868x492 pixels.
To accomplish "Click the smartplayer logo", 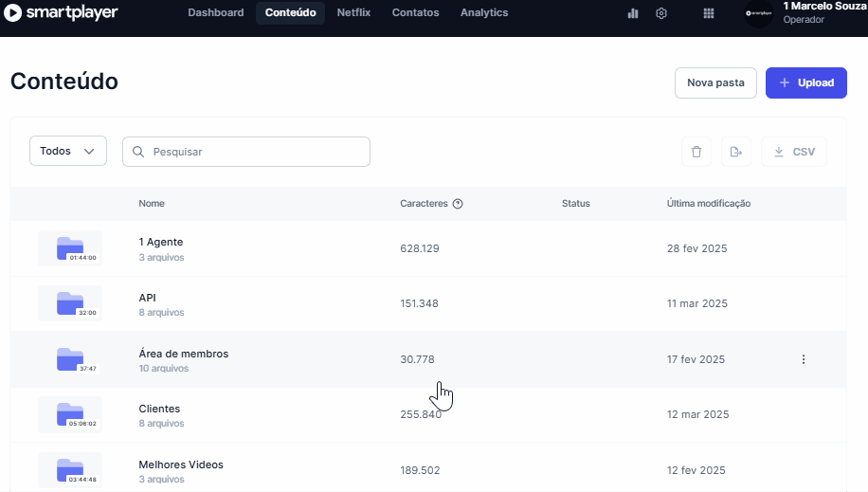I will coord(61,13).
